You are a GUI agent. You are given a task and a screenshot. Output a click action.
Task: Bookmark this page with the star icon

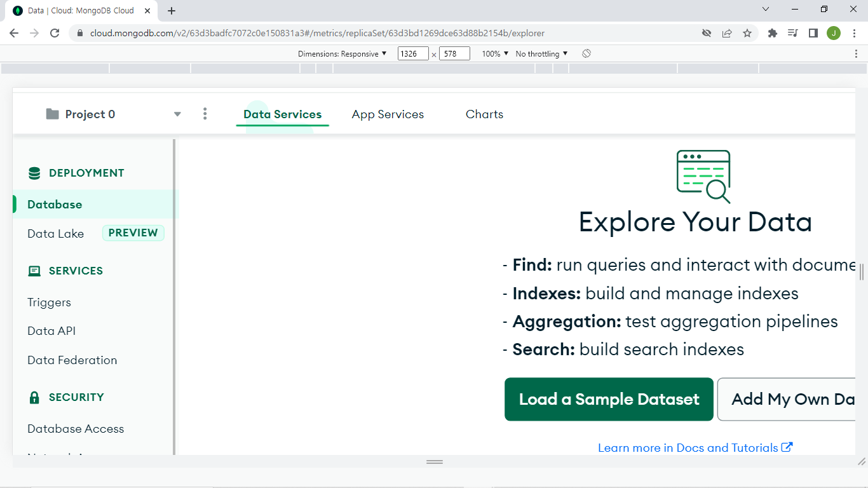click(x=747, y=33)
